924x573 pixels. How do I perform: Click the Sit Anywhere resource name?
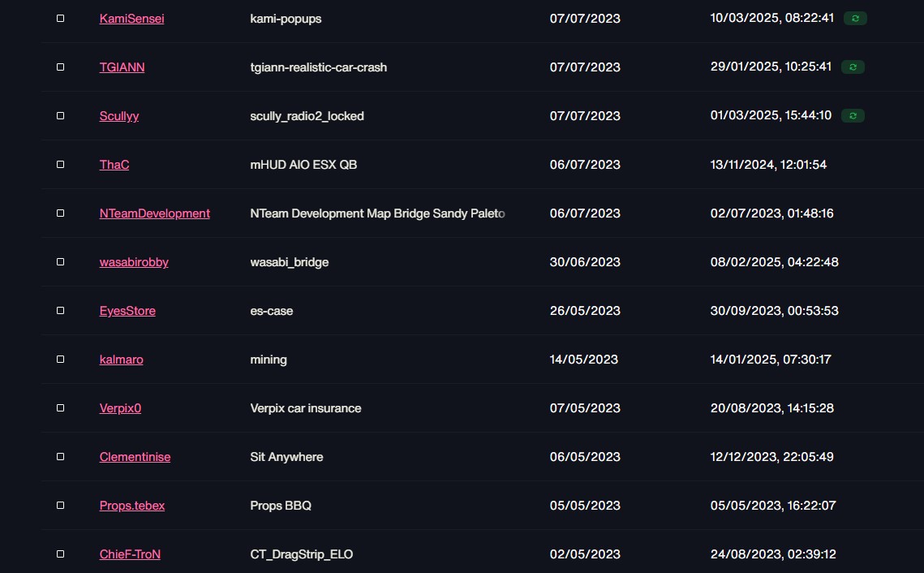pyautogui.click(x=286, y=457)
